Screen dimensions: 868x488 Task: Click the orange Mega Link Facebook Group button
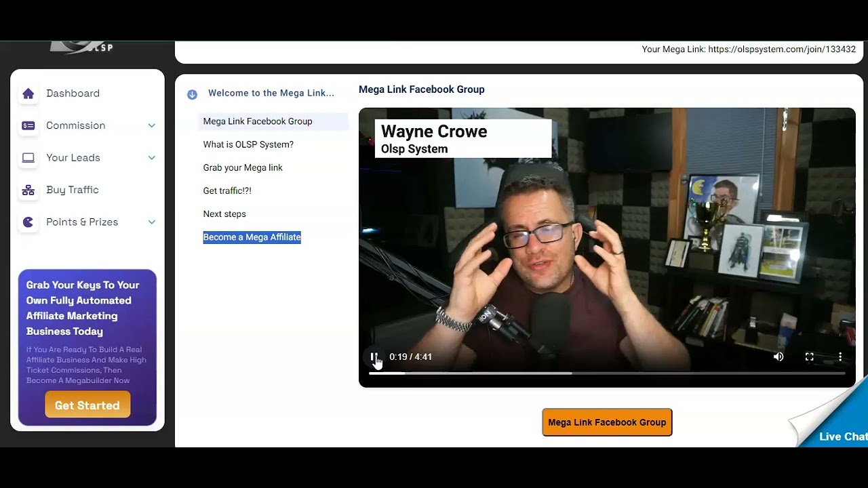(x=607, y=422)
